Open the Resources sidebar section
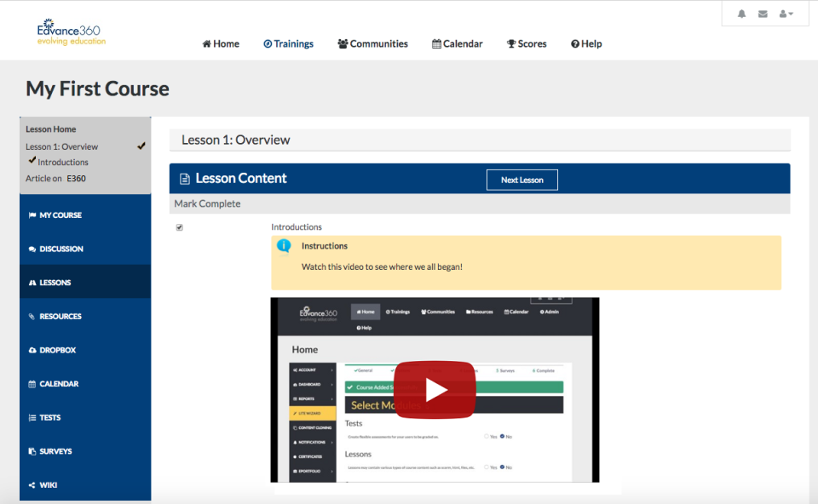The height and width of the screenshot is (504, 818). coord(85,317)
